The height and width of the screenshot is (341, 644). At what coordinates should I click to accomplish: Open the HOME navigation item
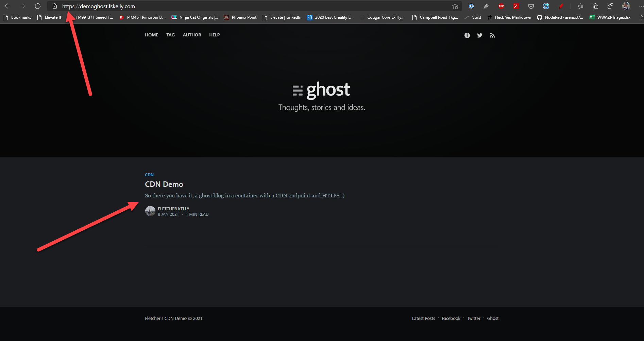[152, 35]
